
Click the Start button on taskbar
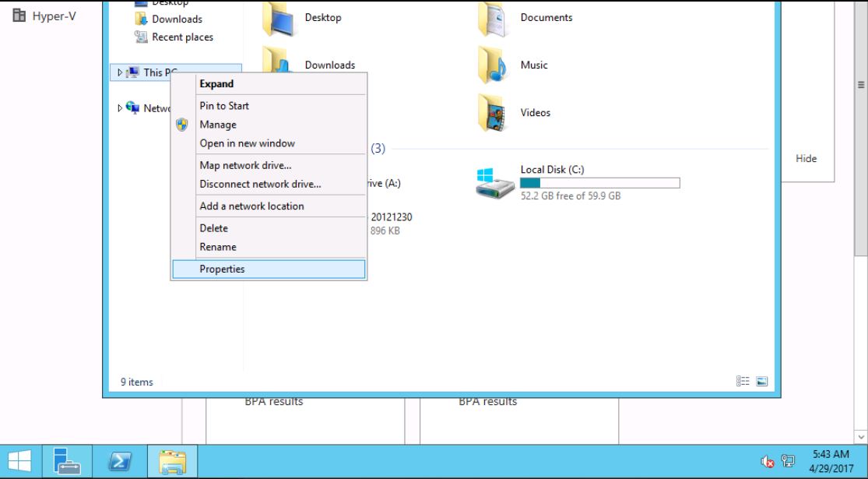point(21,462)
